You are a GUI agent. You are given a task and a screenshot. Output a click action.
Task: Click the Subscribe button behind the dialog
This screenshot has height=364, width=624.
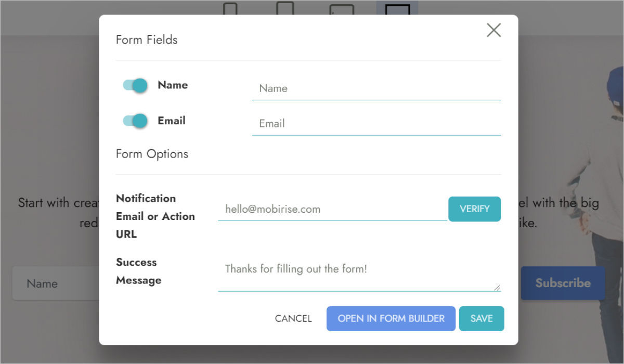[x=563, y=283]
